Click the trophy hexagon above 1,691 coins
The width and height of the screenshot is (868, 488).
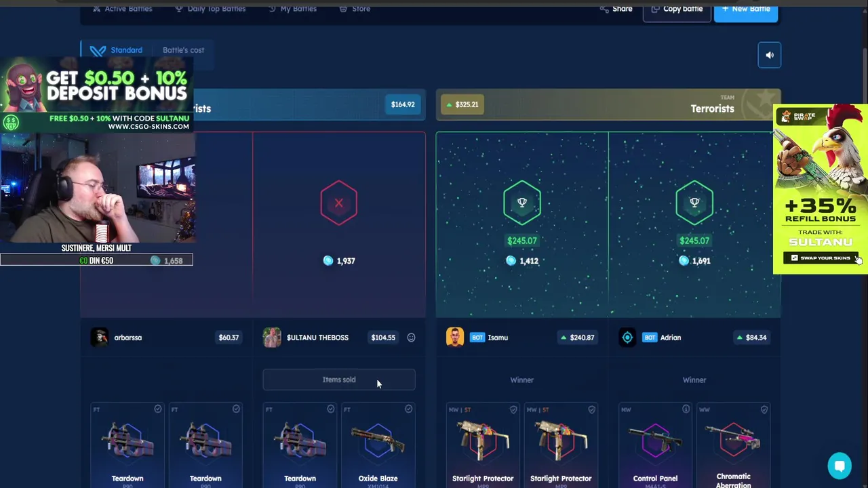[694, 203]
